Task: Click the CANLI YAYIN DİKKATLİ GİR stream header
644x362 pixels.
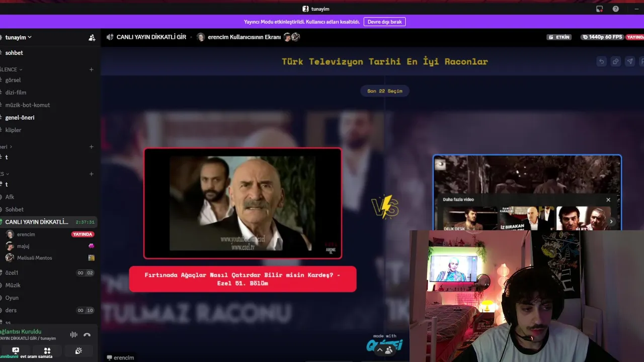Action: coord(151,37)
